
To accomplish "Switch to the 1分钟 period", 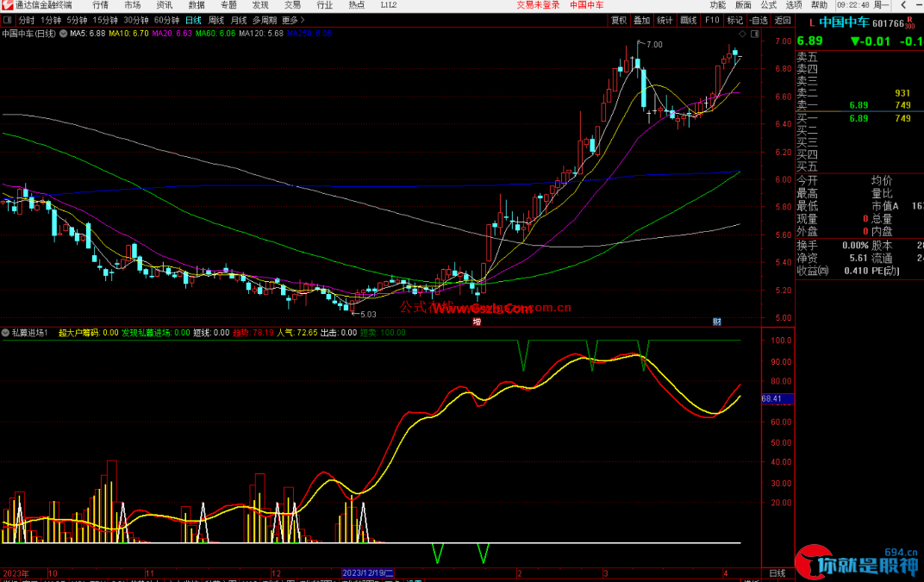I will click(x=51, y=20).
